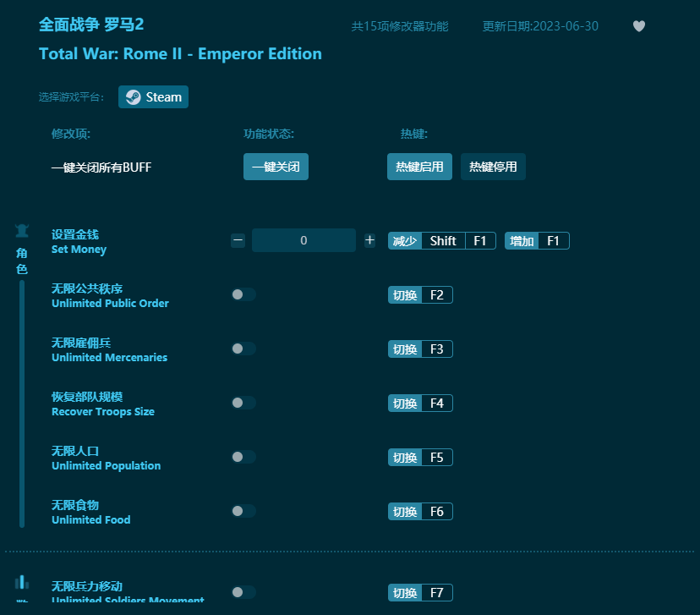The height and width of the screenshot is (615, 700).
Task: Toggle Recover Troops Size
Action: click(243, 403)
